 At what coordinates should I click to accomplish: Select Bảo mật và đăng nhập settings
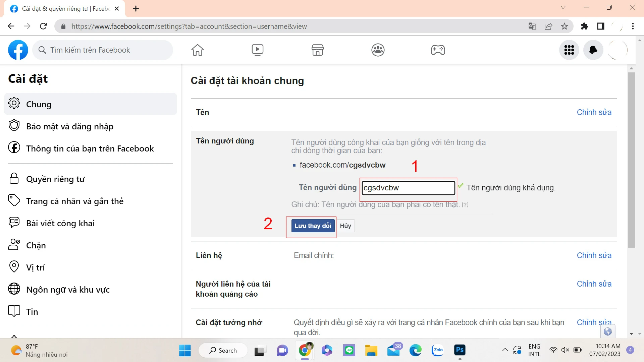point(70,126)
